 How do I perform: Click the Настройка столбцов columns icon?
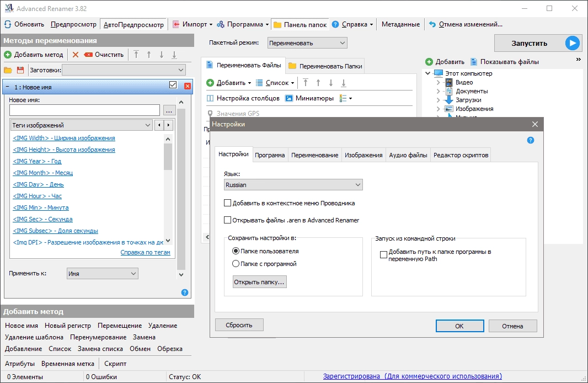click(x=210, y=99)
